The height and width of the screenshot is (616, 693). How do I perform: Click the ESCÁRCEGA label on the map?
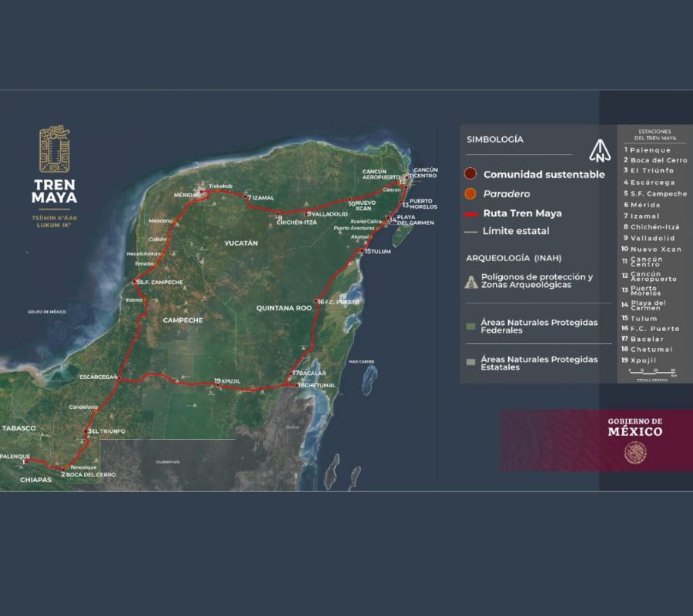click(96, 377)
